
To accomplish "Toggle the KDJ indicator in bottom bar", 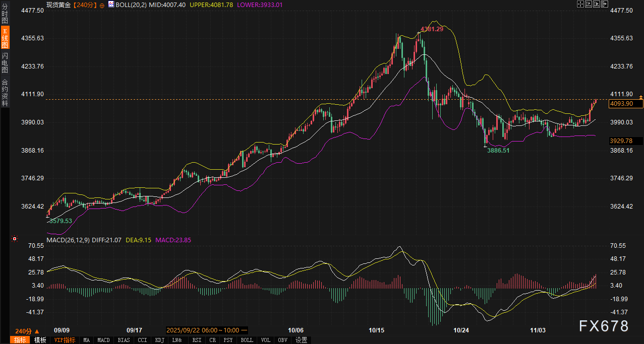I will (x=159, y=340).
